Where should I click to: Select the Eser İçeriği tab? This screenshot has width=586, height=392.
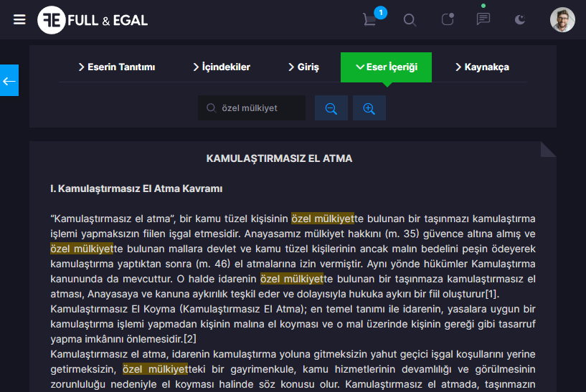coord(386,67)
